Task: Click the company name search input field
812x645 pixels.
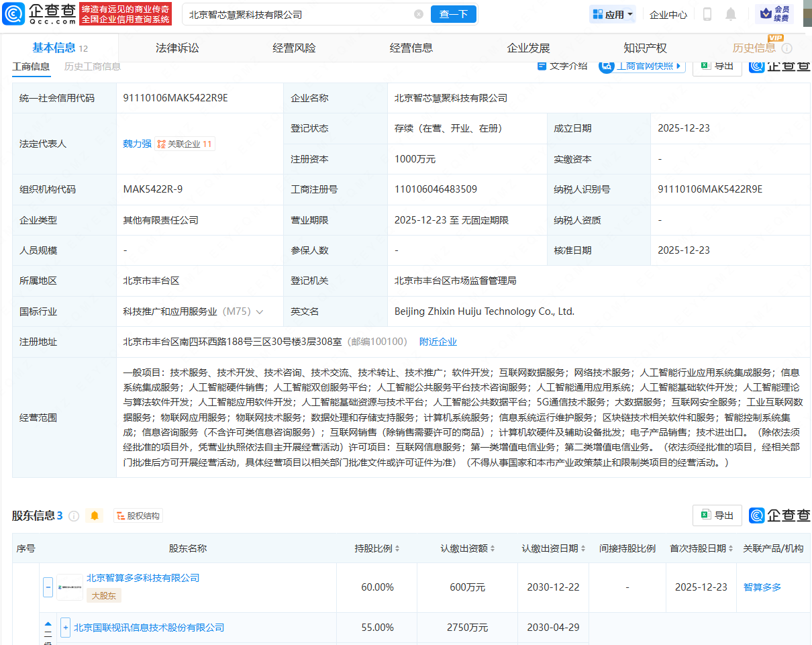Action: (x=295, y=14)
